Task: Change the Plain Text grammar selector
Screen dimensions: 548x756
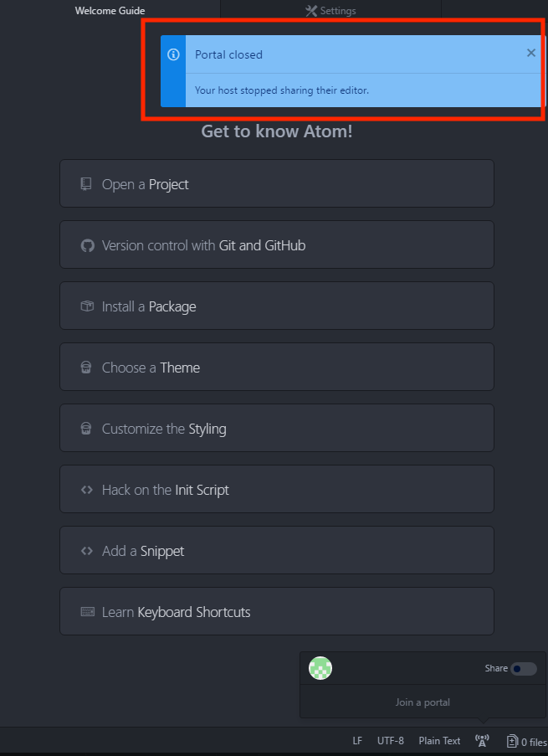Action: (x=439, y=741)
